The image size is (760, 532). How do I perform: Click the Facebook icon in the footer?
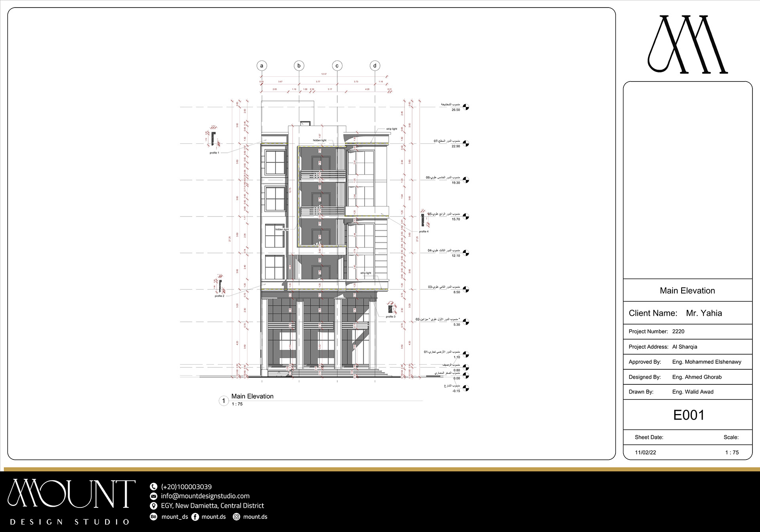[195, 517]
